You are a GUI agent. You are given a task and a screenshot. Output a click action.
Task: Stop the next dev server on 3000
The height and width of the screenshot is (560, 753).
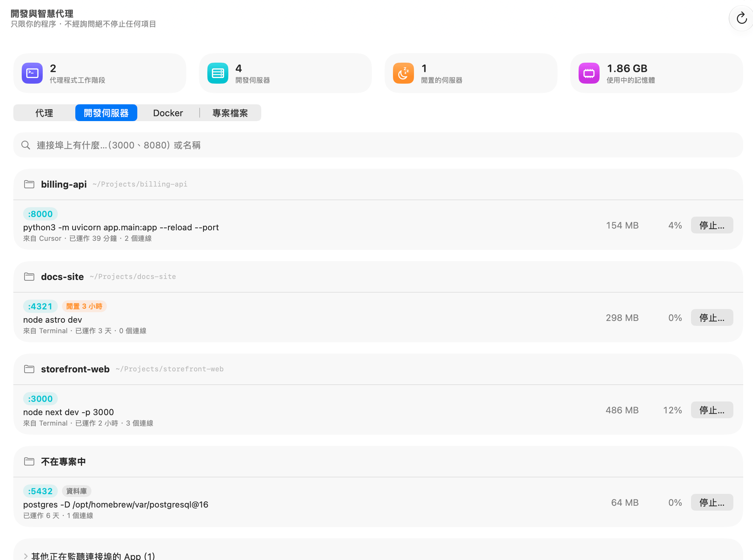point(712,410)
